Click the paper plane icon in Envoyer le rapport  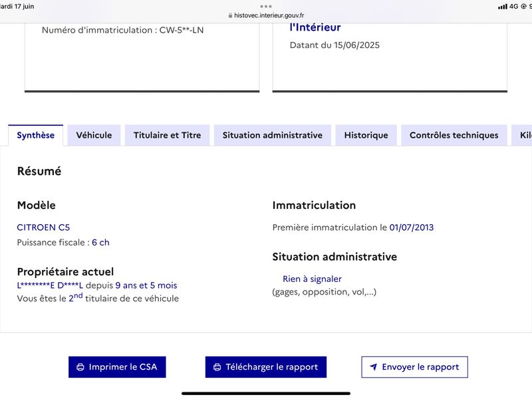click(x=374, y=367)
